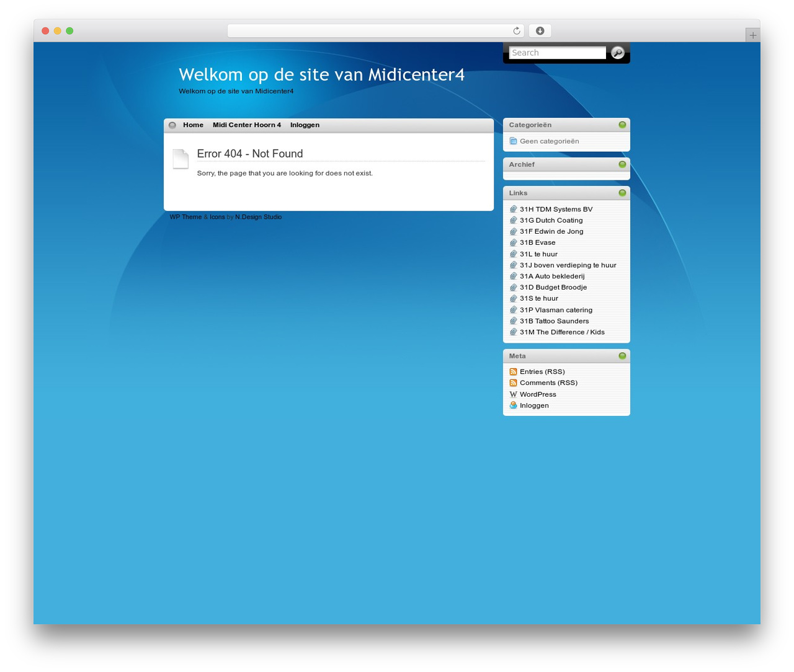The width and height of the screenshot is (794, 672).
Task: Click the RSS icon next to Entries (RSS)
Action: point(513,372)
